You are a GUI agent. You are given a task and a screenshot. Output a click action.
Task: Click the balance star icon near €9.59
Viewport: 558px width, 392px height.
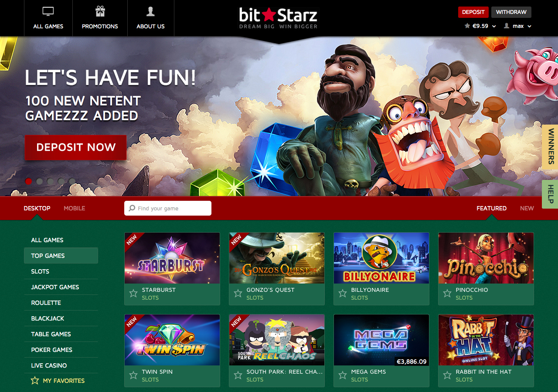click(467, 26)
